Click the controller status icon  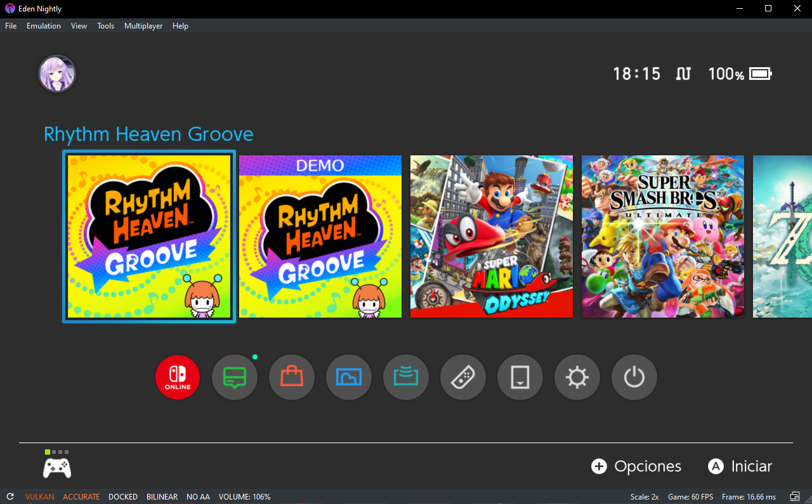57,468
